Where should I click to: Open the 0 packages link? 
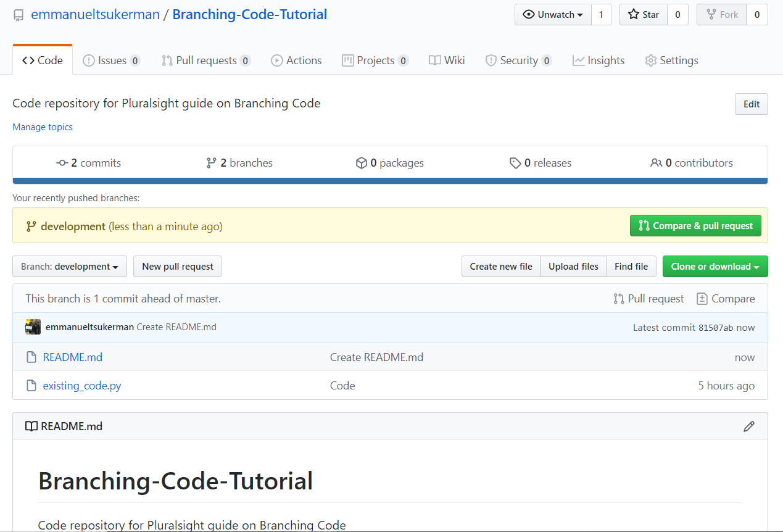[390, 163]
